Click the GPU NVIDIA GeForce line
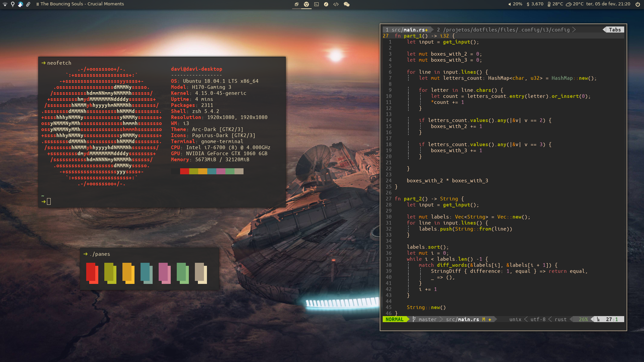This screenshot has width=644, height=362. point(219,154)
